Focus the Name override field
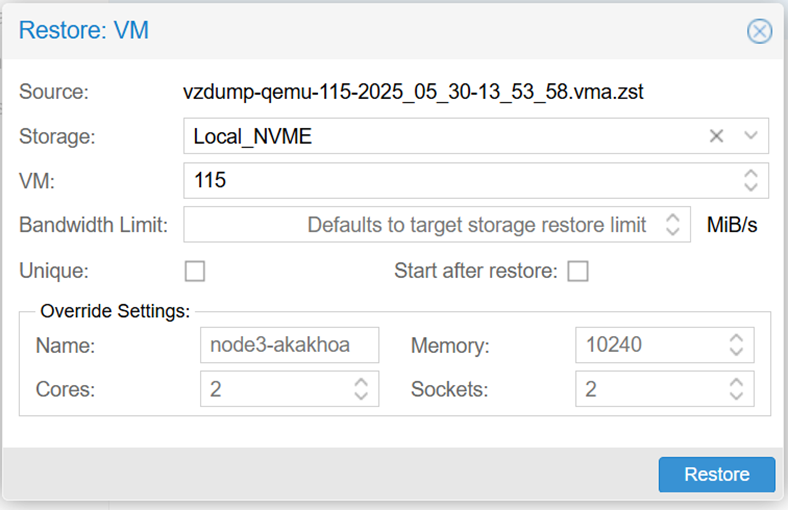 [x=290, y=346]
